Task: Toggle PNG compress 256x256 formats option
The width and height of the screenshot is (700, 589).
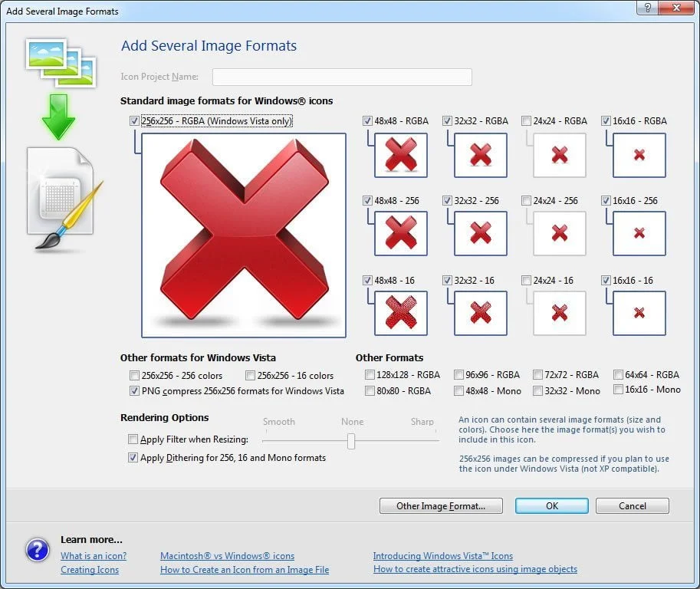Action: click(x=134, y=390)
